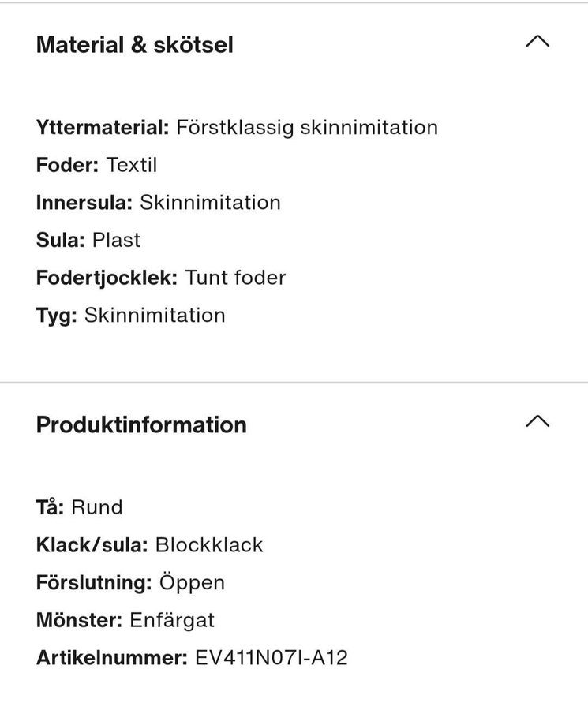Collapse the Produktinformation chevron
This screenshot has width=588, height=710.
click(537, 421)
